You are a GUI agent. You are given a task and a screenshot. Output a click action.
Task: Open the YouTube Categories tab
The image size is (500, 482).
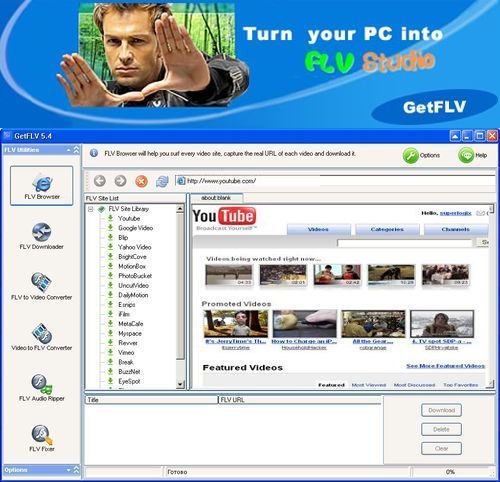click(387, 229)
